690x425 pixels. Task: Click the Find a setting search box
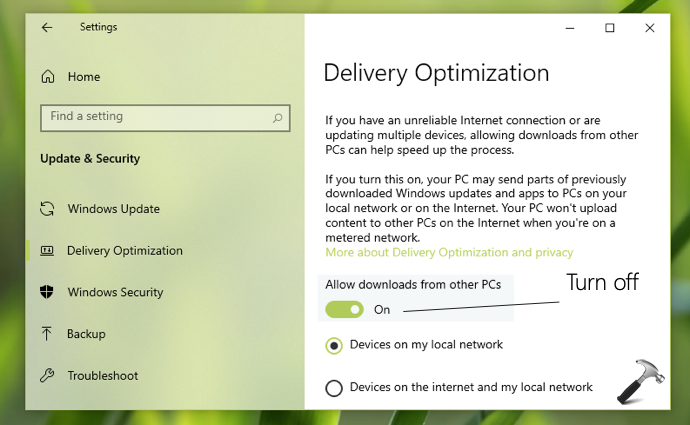(155, 117)
